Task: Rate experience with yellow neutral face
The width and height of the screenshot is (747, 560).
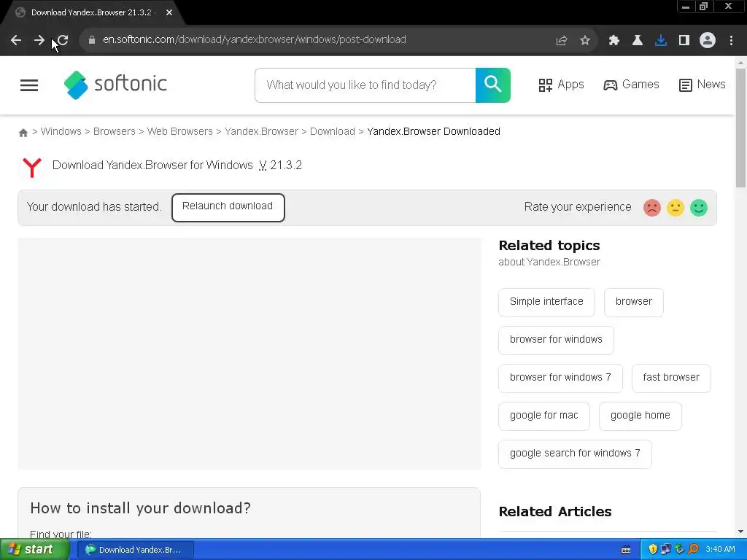Action: (x=676, y=208)
